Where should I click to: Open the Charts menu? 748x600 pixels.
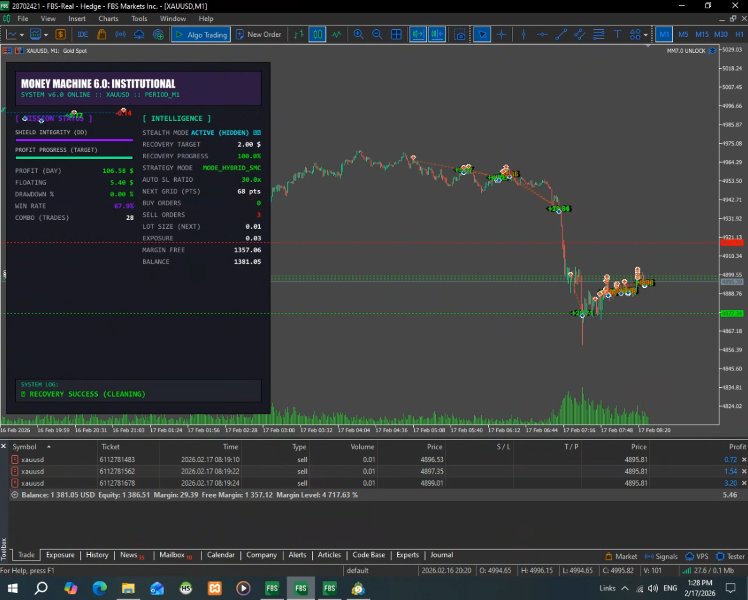(x=108, y=19)
